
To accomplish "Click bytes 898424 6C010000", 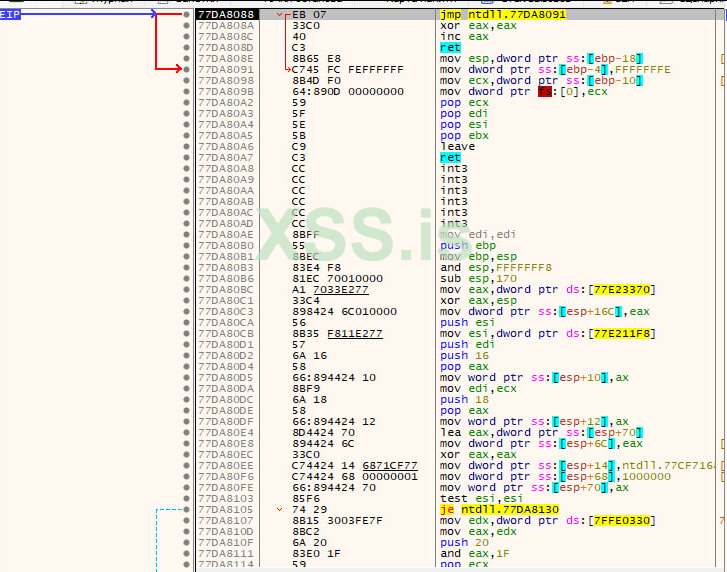I will click(344, 311).
